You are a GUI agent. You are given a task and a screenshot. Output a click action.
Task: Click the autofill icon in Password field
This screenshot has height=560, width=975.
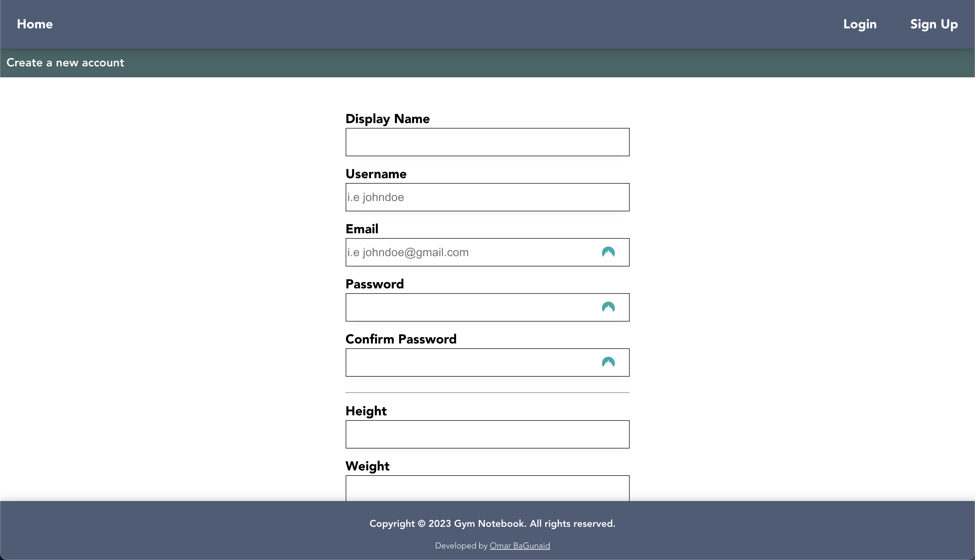tap(608, 307)
